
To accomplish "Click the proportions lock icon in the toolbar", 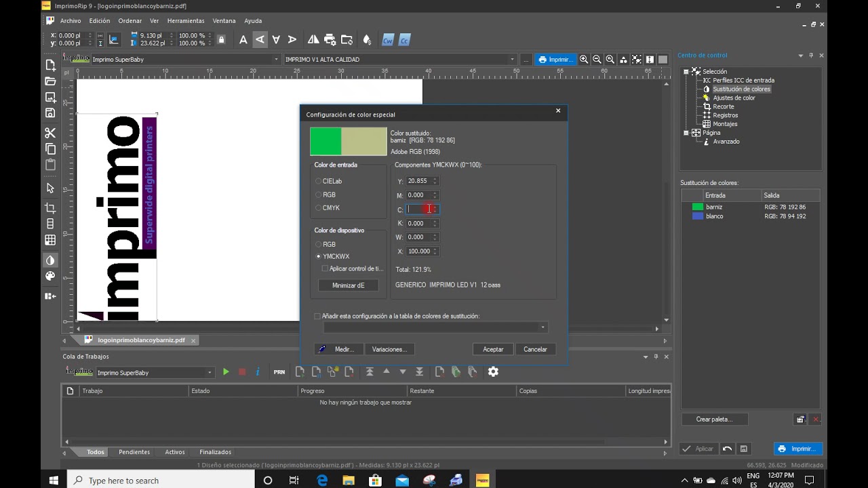I will tap(221, 40).
